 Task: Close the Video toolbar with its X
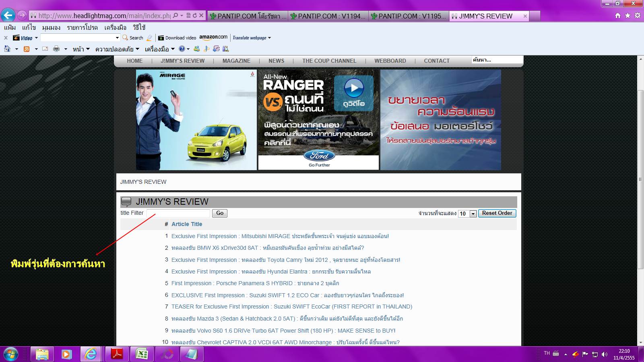[6, 38]
